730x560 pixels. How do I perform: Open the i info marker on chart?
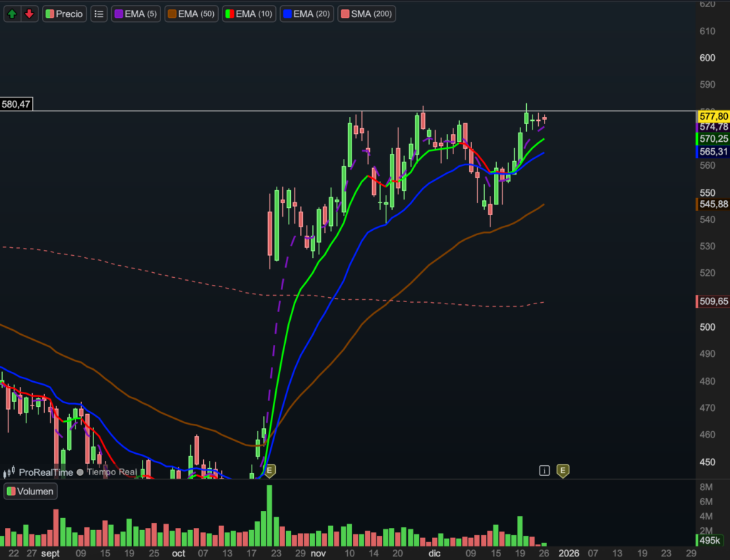[x=544, y=470]
